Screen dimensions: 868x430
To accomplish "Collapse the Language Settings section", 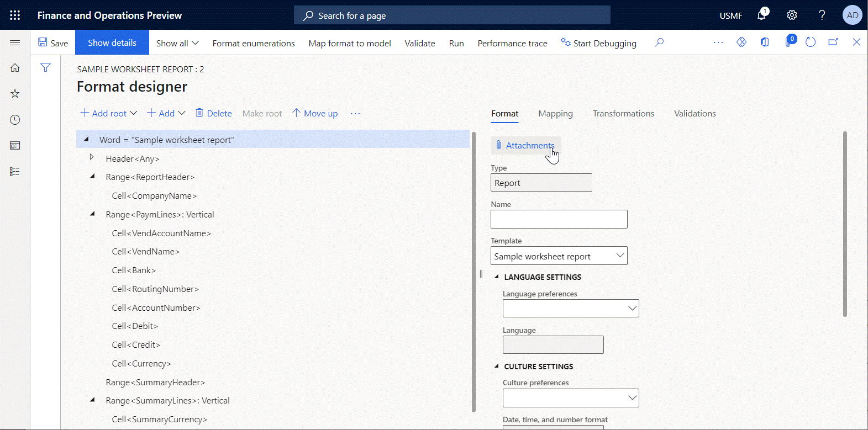I will (496, 277).
